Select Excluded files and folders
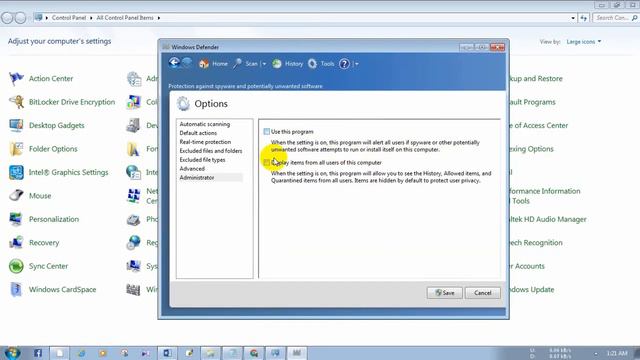 211,151
